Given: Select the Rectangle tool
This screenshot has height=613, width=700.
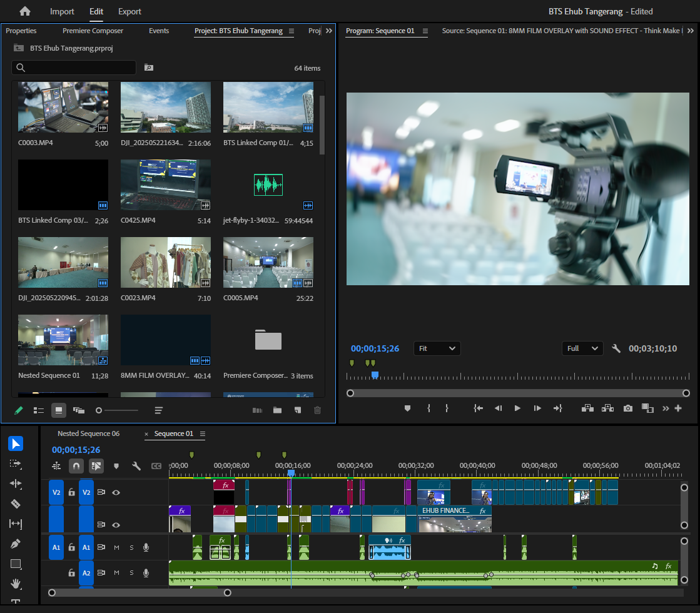Looking at the screenshot, I should click(16, 564).
